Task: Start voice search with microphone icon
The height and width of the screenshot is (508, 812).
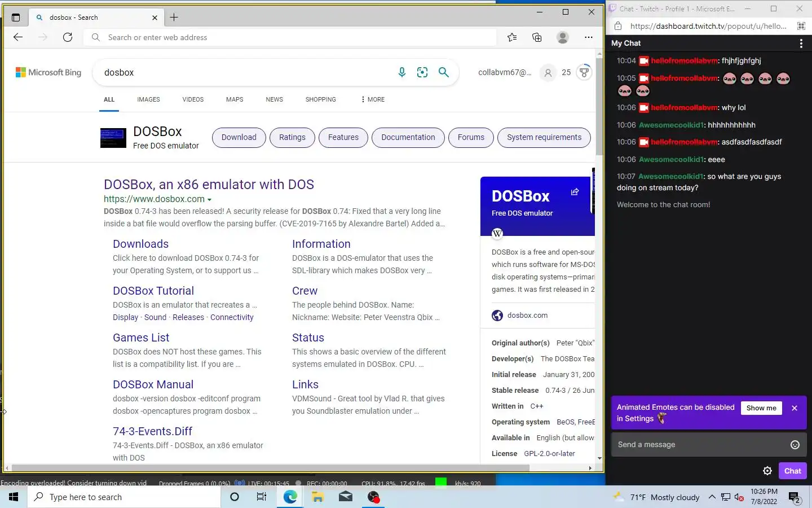Action: coord(401,72)
